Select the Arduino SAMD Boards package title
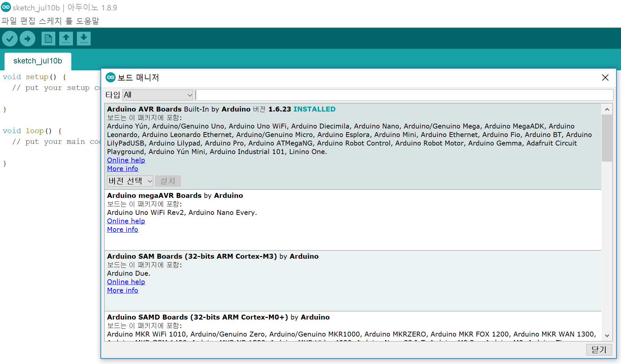This screenshot has height=364, width=621. pos(198,317)
